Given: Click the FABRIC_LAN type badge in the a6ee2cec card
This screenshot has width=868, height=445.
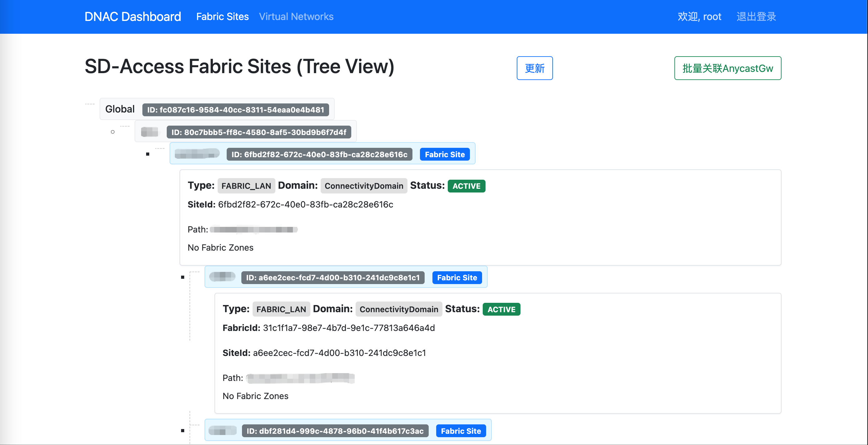Looking at the screenshot, I should (281, 309).
